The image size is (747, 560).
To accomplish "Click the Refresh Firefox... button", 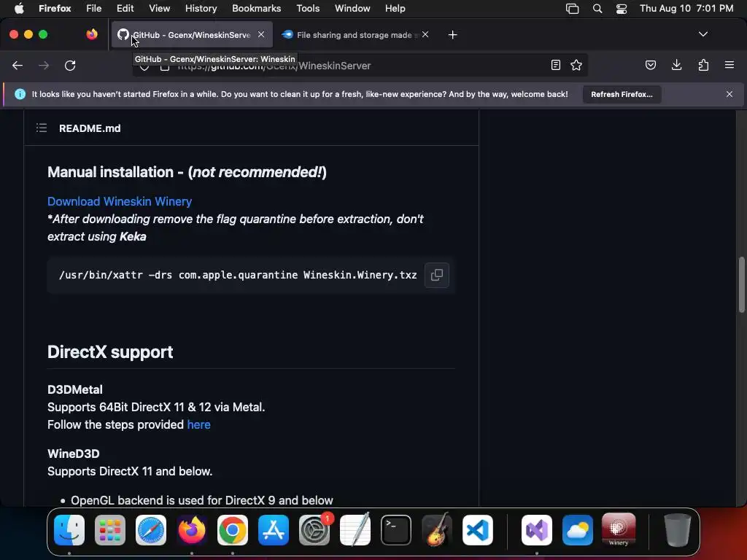I will point(622,94).
